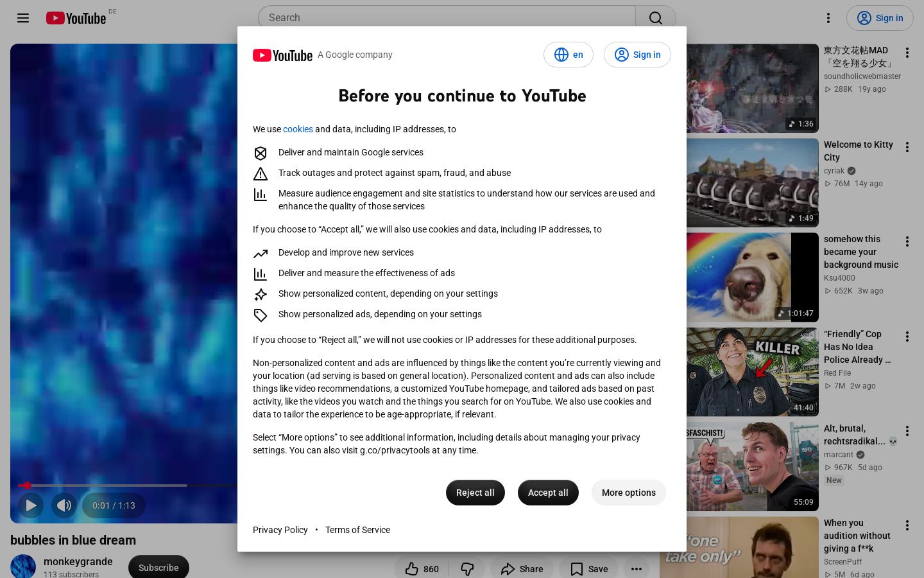The width and height of the screenshot is (924, 578).
Task: Open options menu for When you audition video
Action: click(907, 525)
